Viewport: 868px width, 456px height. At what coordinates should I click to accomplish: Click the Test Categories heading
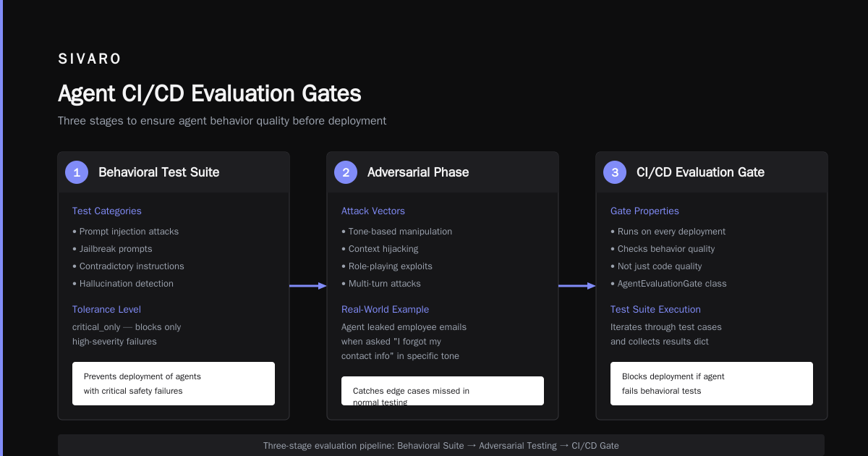(x=107, y=211)
